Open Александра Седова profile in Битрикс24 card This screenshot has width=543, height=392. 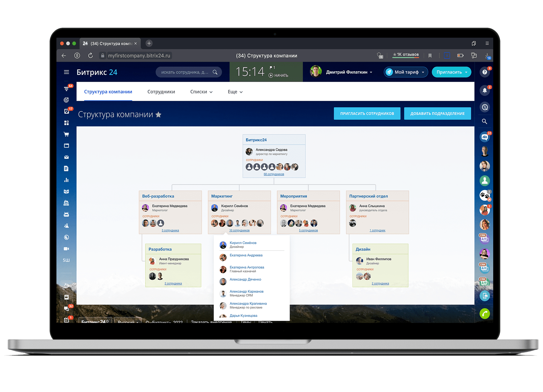271,150
